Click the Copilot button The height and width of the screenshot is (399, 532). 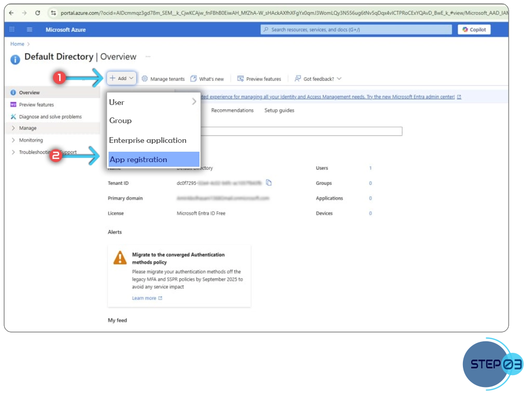click(x=474, y=30)
